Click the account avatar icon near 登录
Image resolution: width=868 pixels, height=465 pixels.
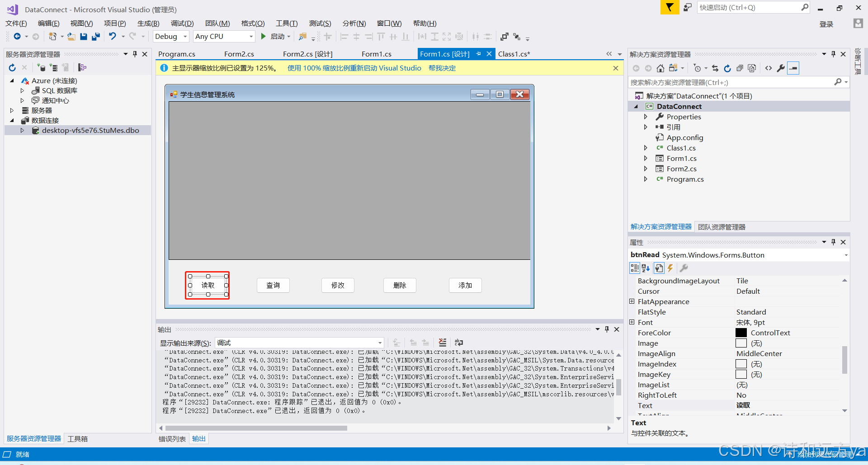tap(858, 23)
